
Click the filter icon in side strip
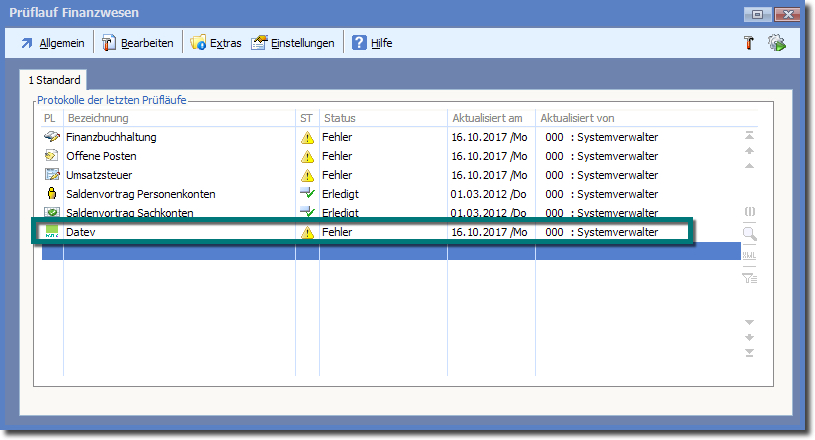749,278
